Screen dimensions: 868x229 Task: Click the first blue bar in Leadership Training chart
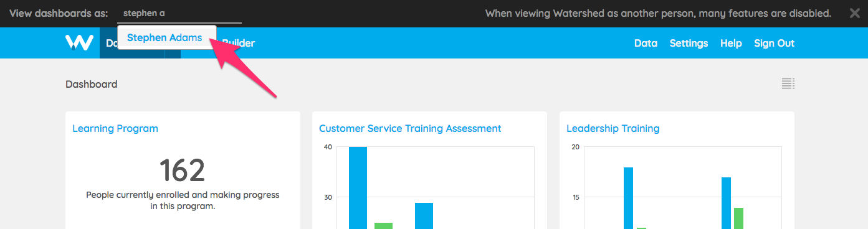click(x=628, y=198)
